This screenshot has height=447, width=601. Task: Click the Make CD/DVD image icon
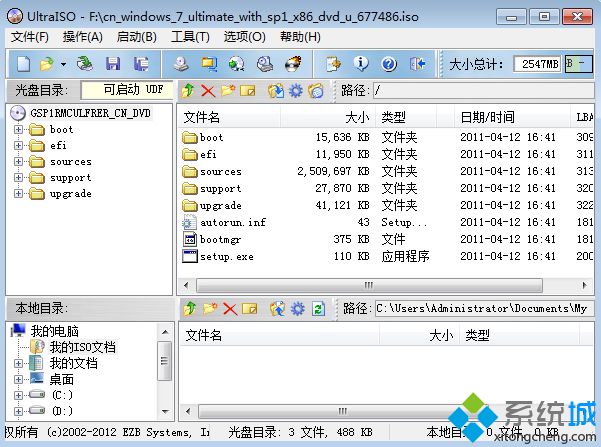181,64
